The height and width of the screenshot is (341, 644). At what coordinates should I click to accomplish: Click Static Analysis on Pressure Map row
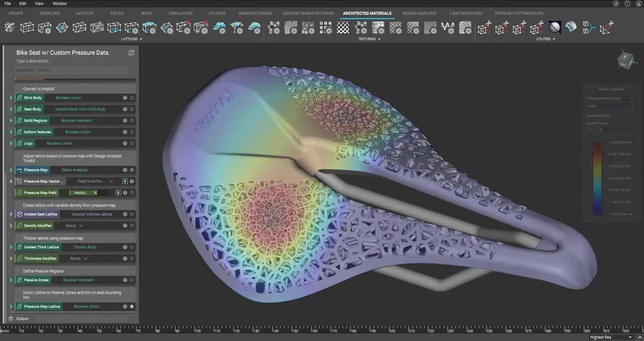click(74, 170)
